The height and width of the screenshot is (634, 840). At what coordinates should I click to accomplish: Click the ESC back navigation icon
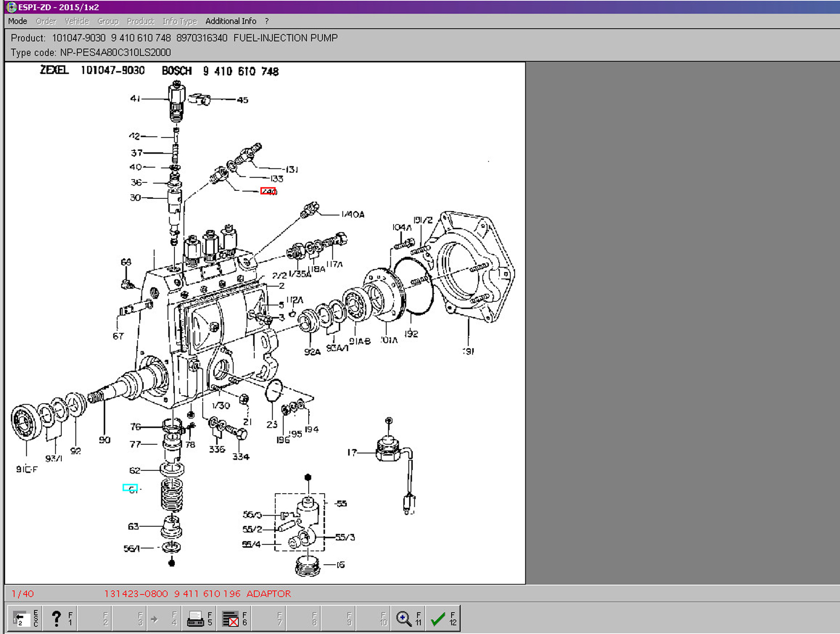coord(25,619)
